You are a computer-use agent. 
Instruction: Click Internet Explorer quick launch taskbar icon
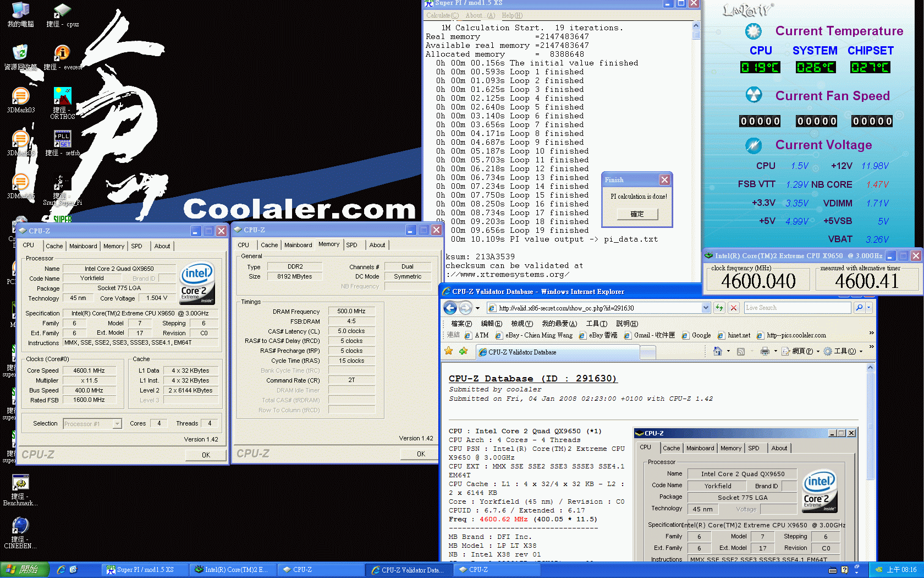coord(61,570)
